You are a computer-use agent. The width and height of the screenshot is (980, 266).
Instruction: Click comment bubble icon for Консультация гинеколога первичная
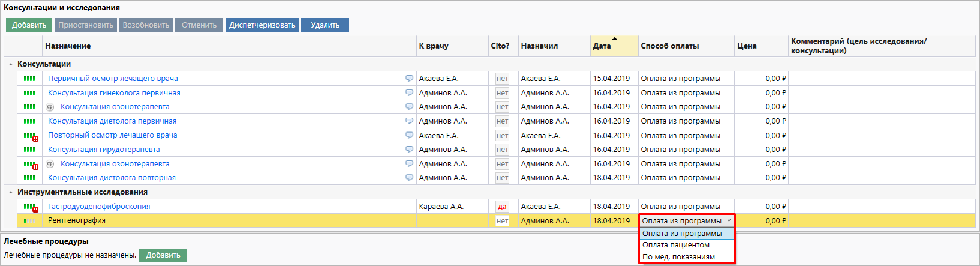[x=409, y=92]
